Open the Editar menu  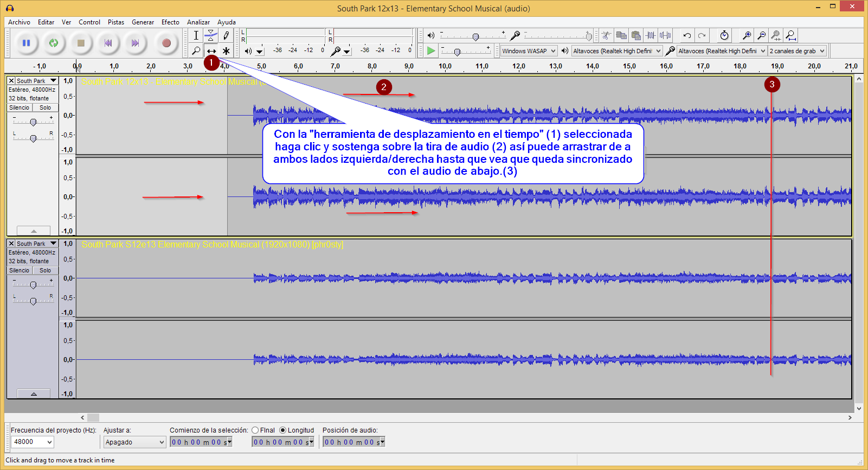46,22
